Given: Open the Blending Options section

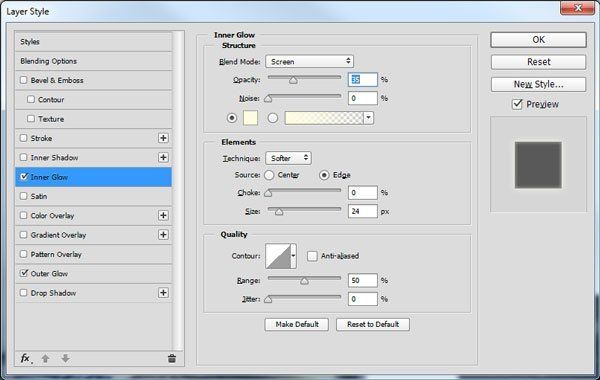Looking at the screenshot, I should pyautogui.click(x=93, y=61).
